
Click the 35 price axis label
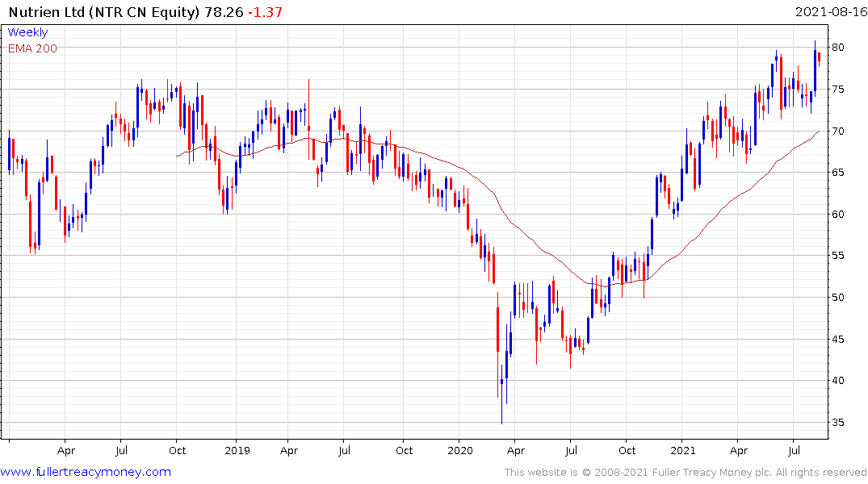(838, 422)
